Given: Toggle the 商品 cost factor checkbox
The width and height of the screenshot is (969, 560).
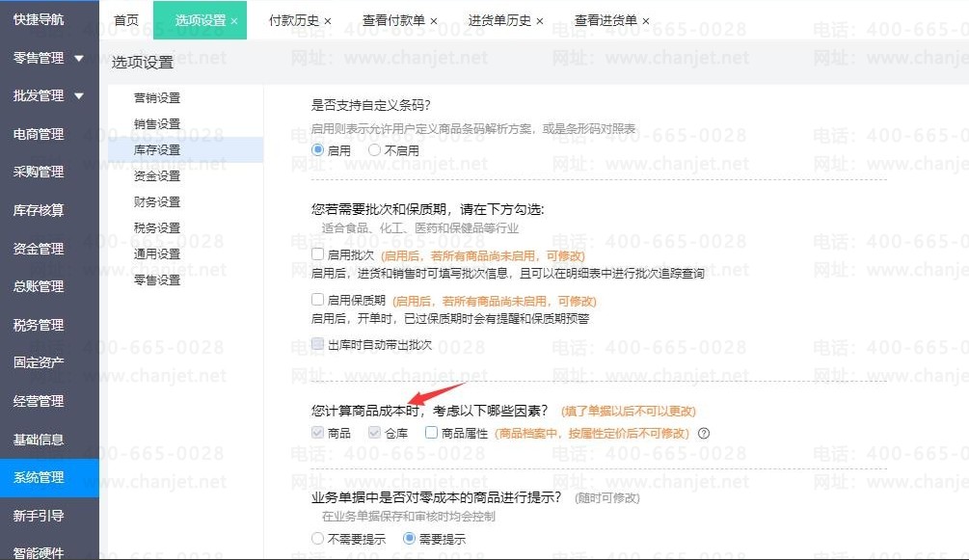Looking at the screenshot, I should 317,433.
